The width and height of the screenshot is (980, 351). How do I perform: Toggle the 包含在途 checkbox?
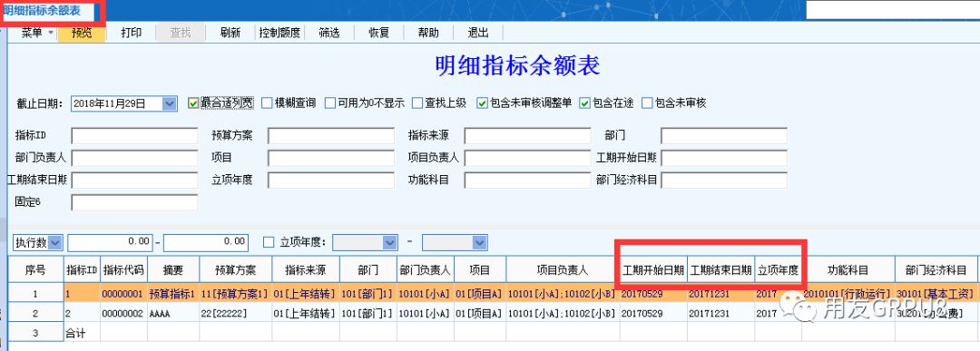pyautogui.click(x=584, y=103)
